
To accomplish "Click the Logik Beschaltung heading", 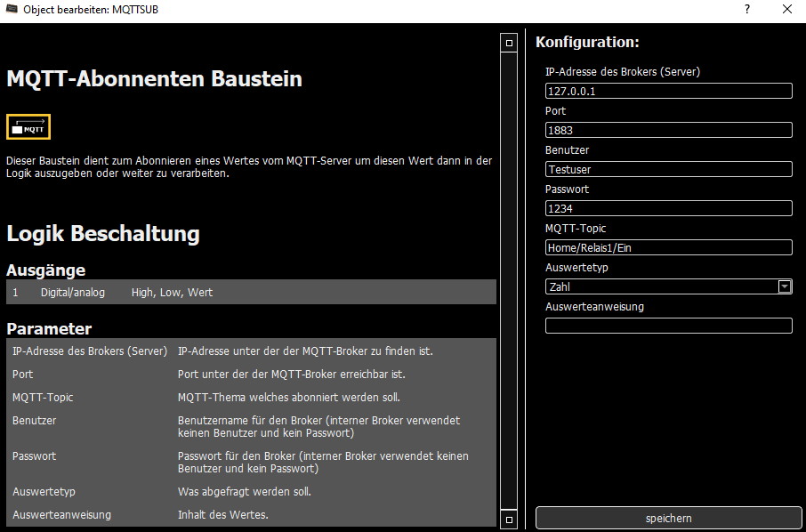I will click(103, 234).
